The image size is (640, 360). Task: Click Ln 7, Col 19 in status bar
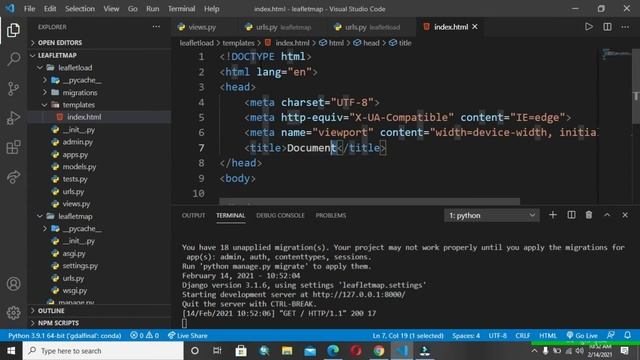click(408, 336)
